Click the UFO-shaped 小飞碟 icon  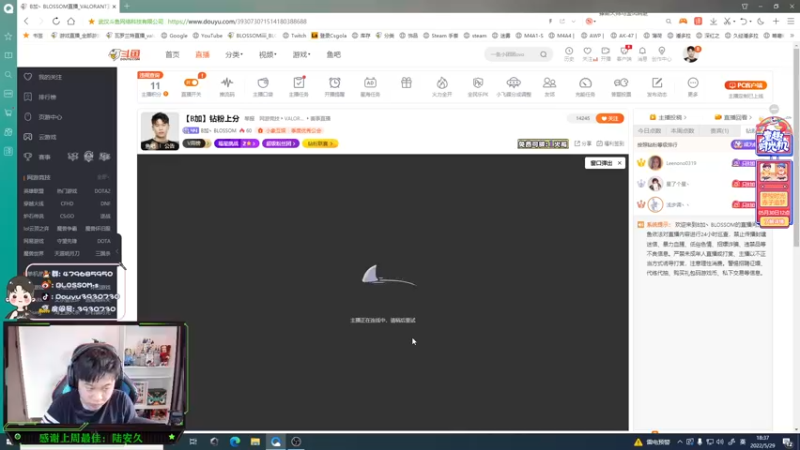point(514,83)
